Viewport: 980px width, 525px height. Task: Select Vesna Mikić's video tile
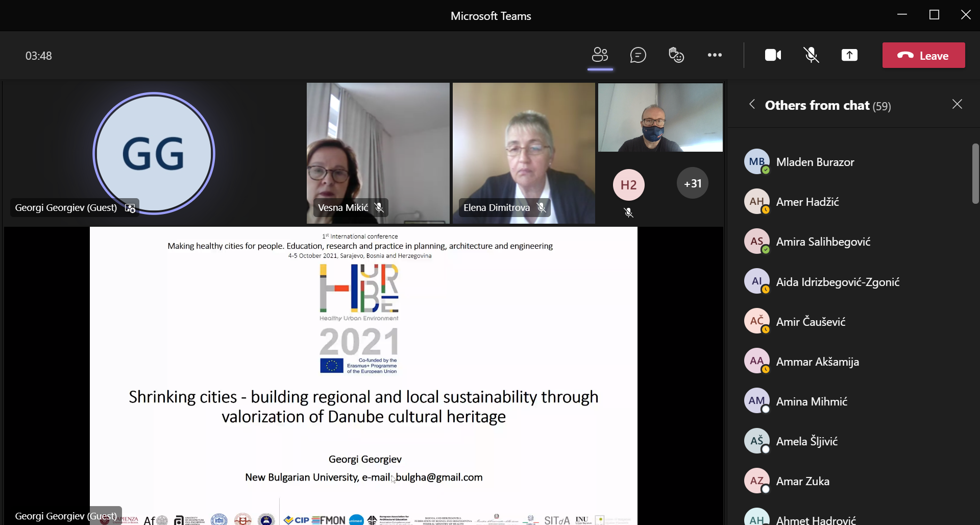[x=378, y=153]
